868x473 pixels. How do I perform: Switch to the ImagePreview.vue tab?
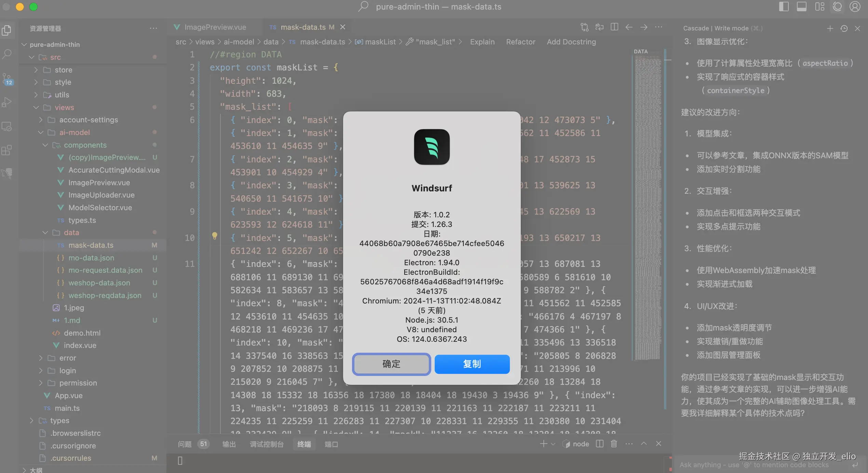pyautogui.click(x=215, y=27)
